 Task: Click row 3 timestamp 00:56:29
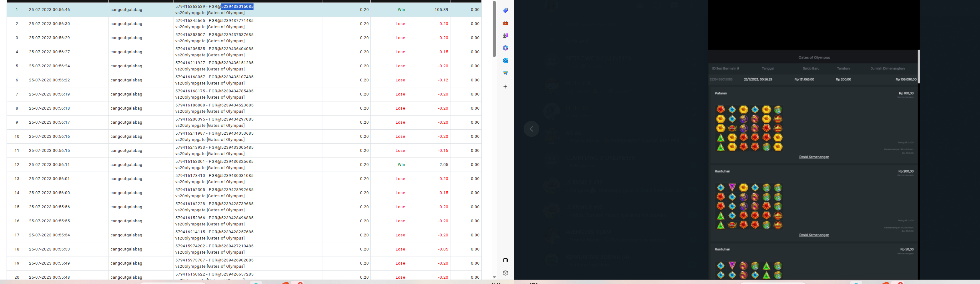coord(49,38)
